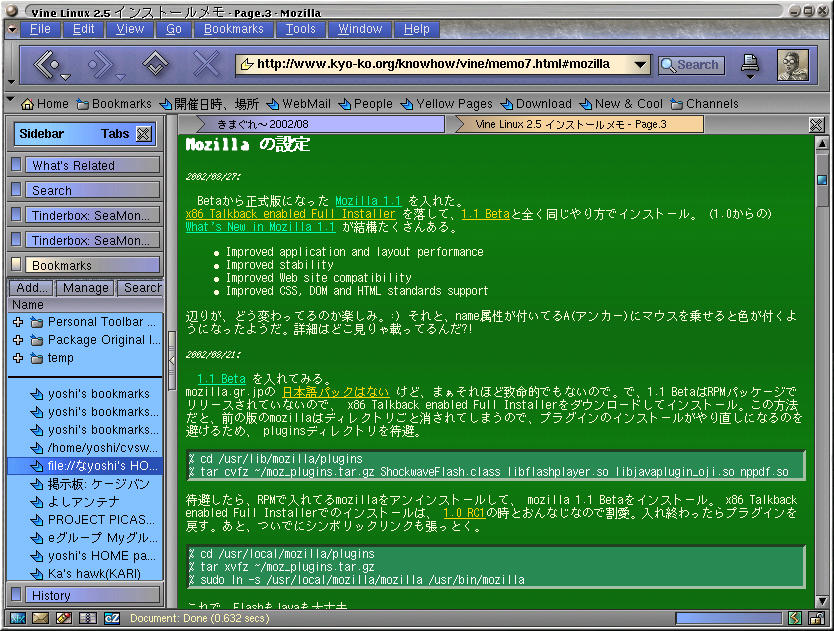Open the Tools menu

(x=301, y=29)
